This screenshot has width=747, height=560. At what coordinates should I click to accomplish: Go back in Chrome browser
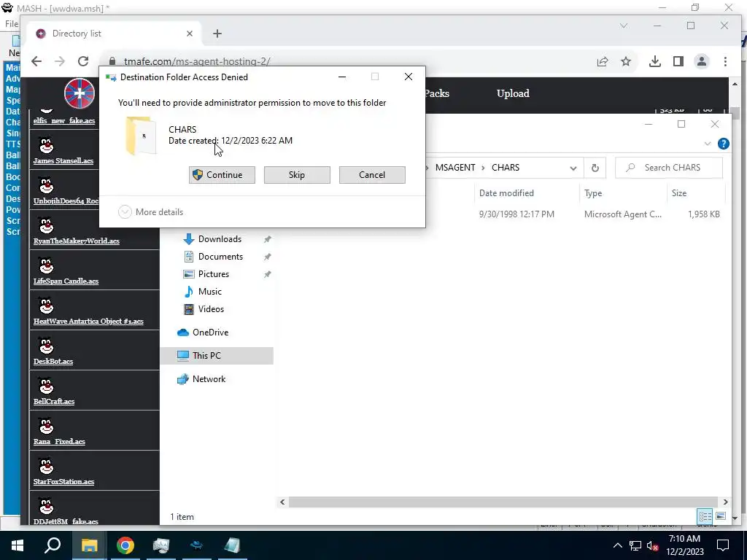(36, 61)
